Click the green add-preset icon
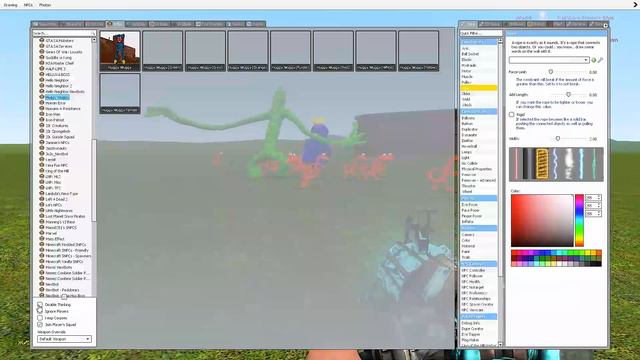 [593, 60]
